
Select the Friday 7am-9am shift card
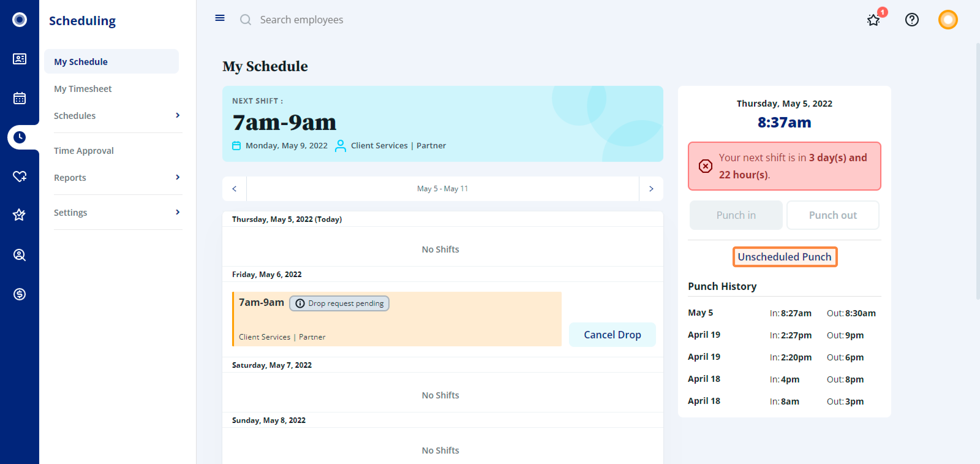pyautogui.click(x=397, y=319)
